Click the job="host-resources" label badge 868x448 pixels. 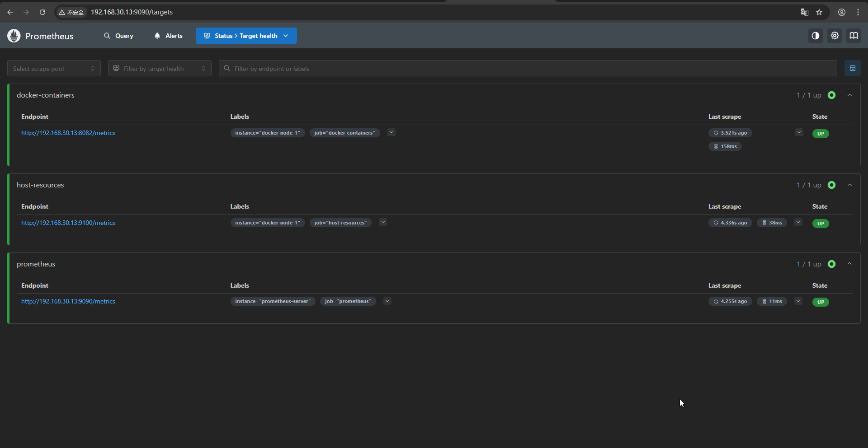[340, 223]
